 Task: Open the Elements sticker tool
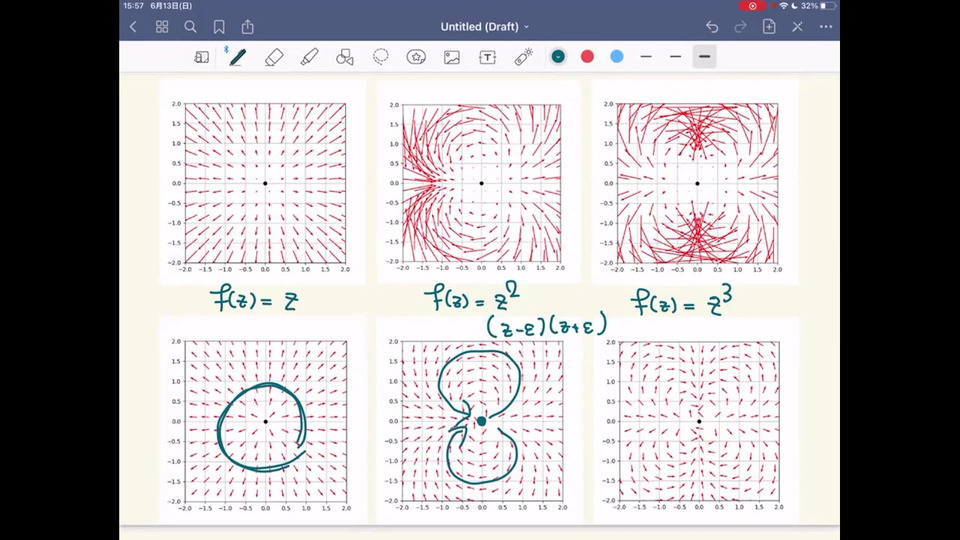click(x=416, y=57)
